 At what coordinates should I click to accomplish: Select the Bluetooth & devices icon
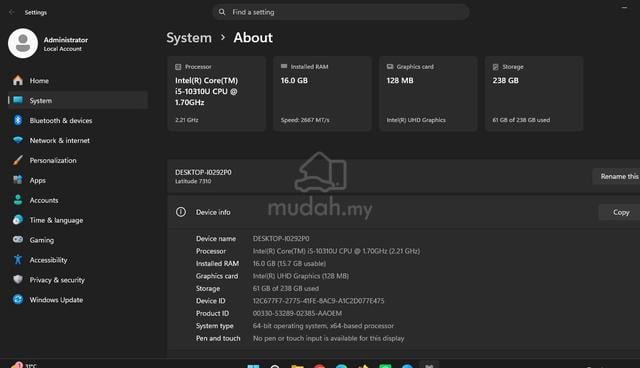tap(18, 120)
